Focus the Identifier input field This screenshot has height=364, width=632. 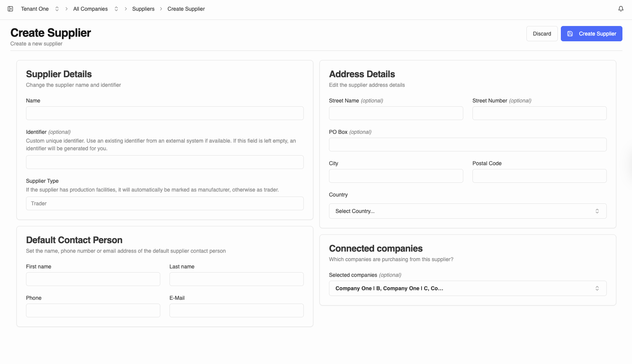(x=165, y=162)
